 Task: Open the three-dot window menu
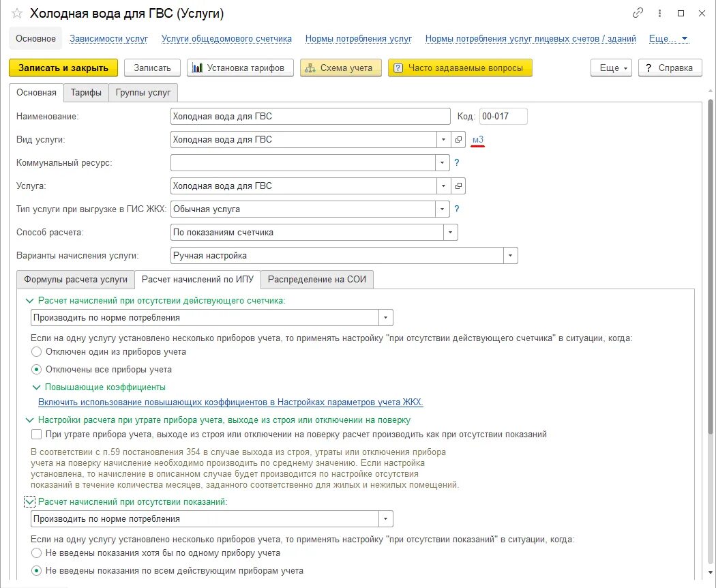(x=659, y=13)
